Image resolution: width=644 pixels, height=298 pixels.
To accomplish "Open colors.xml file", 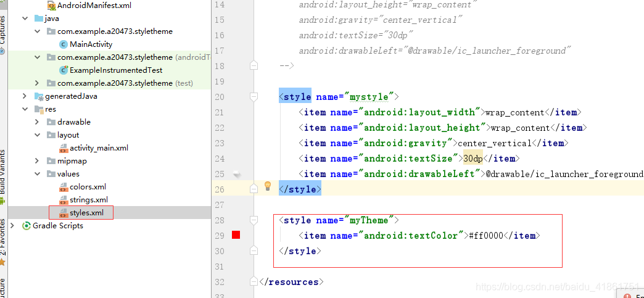I will [x=88, y=186].
